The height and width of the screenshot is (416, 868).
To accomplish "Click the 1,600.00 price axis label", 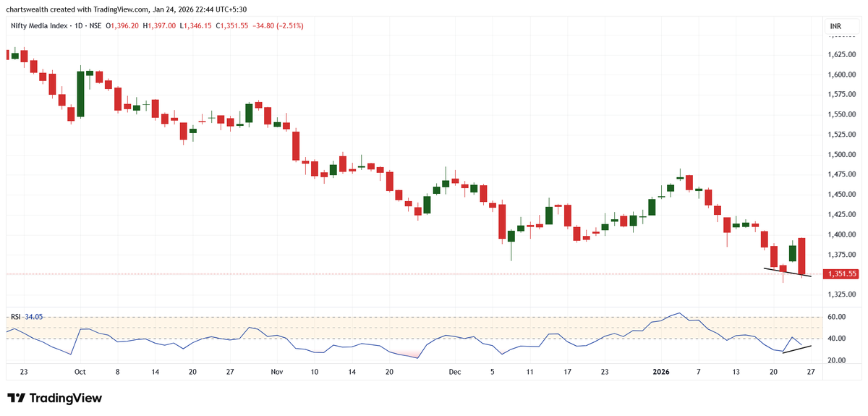I will click(842, 75).
